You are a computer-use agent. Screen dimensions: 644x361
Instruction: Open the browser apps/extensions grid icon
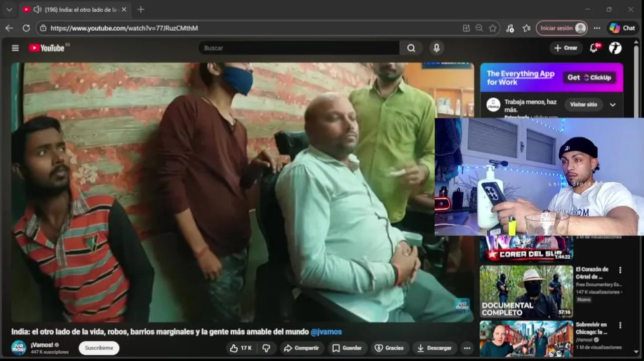click(466, 28)
